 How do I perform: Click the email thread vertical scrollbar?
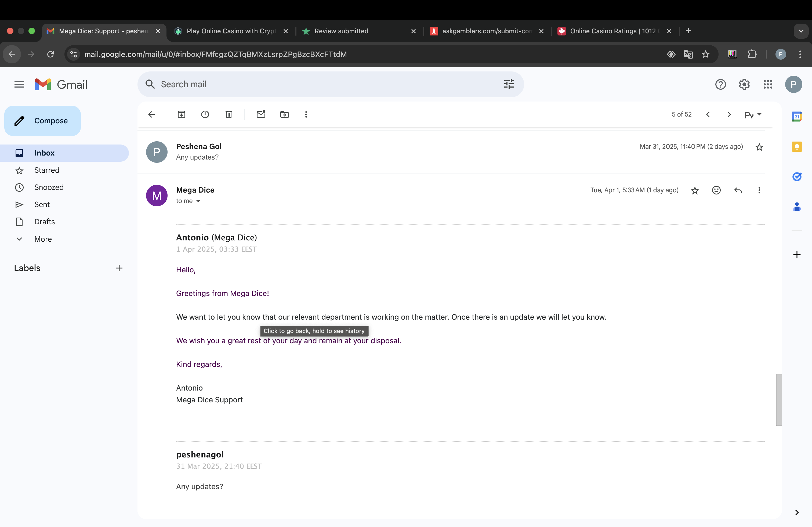(x=778, y=400)
